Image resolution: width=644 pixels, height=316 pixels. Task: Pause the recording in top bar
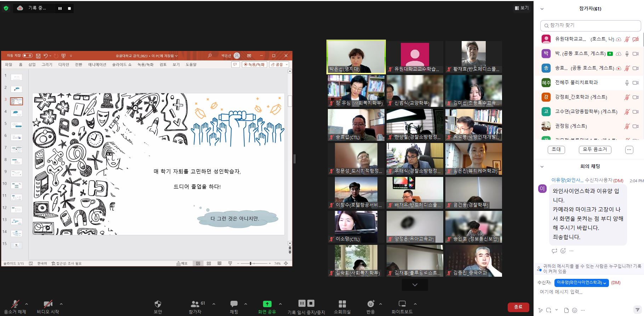[x=60, y=8]
